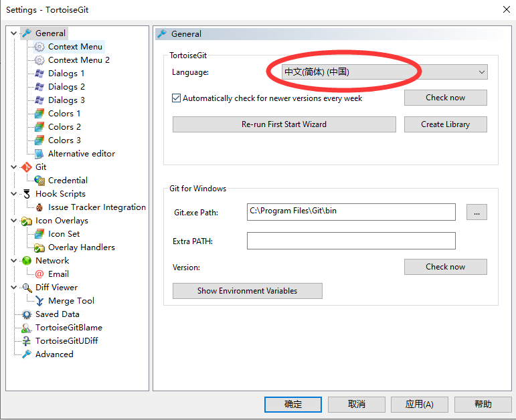Click the Alternative editor notepad icon
The width and height of the screenshot is (516, 420).
point(39,154)
